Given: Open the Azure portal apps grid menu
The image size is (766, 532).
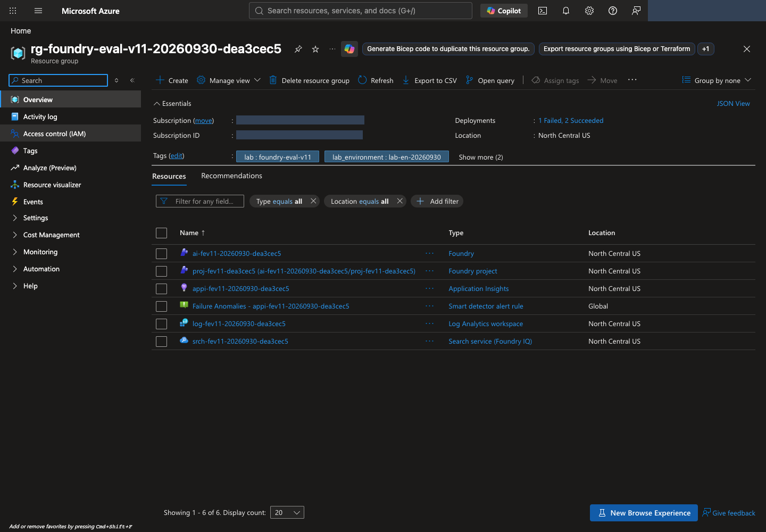Looking at the screenshot, I should 13,11.
